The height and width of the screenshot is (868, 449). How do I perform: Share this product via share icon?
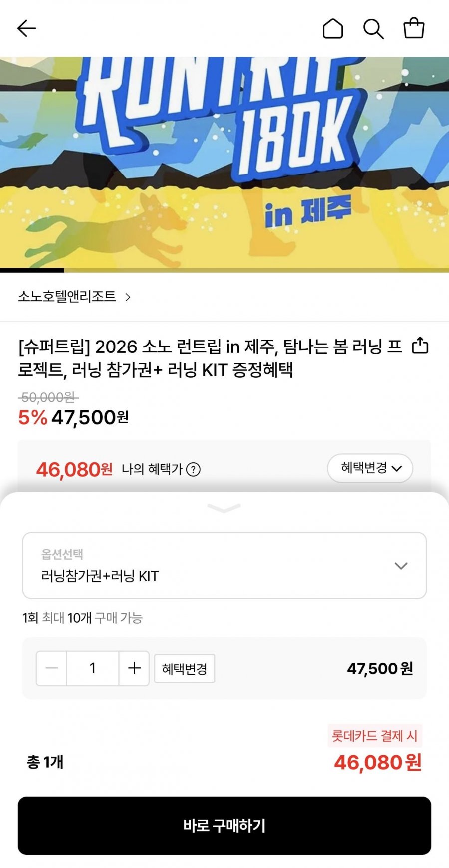coord(420,345)
